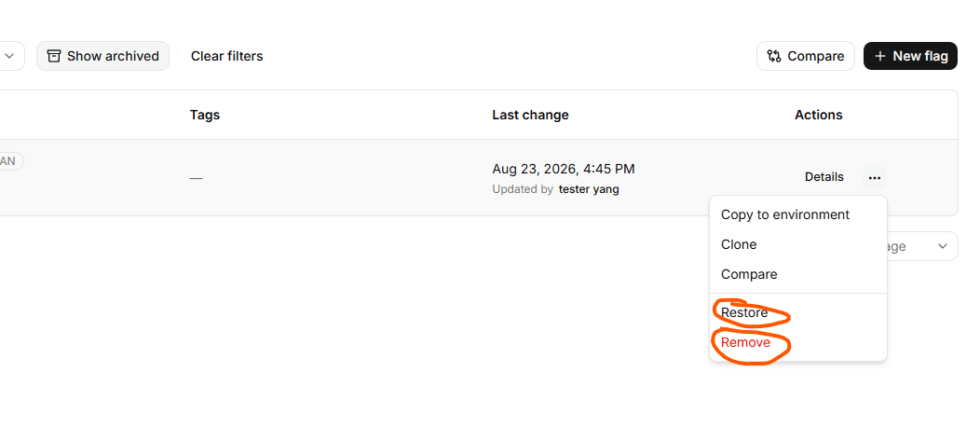Open the per page dropdown chevron
This screenshot has width=980, height=441.
943,246
